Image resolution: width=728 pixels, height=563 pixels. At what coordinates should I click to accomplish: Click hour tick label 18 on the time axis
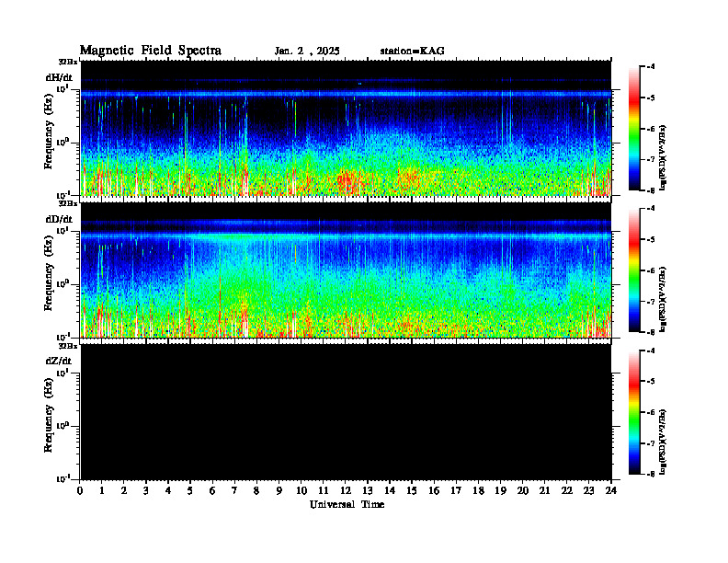[x=478, y=491]
